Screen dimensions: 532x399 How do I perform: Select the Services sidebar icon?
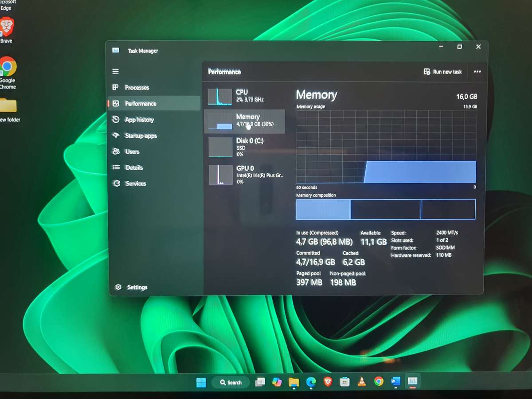click(116, 183)
